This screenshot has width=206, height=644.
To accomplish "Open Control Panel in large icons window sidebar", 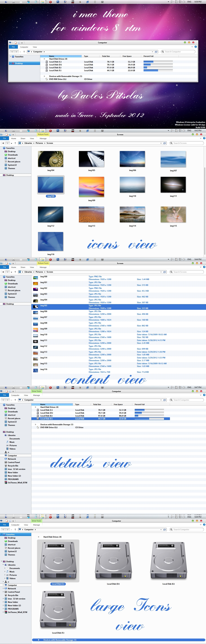I will [x=14, y=592].
